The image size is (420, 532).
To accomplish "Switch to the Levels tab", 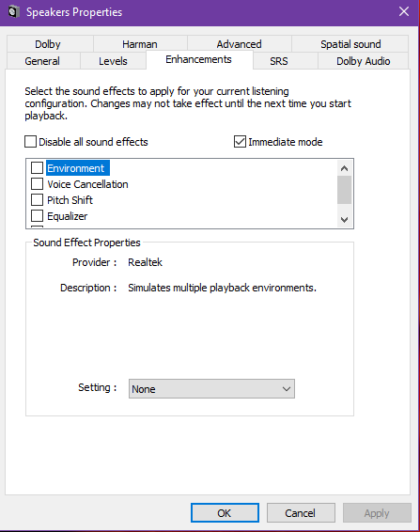I will [113, 61].
